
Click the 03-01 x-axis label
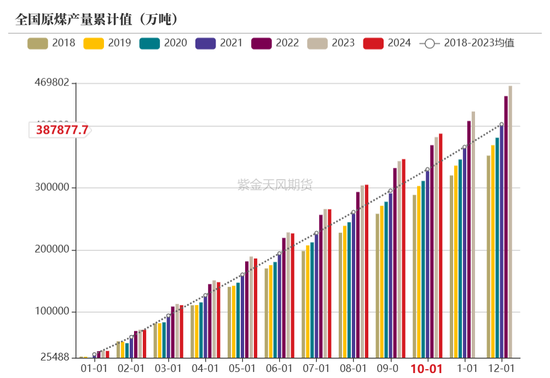168,369
